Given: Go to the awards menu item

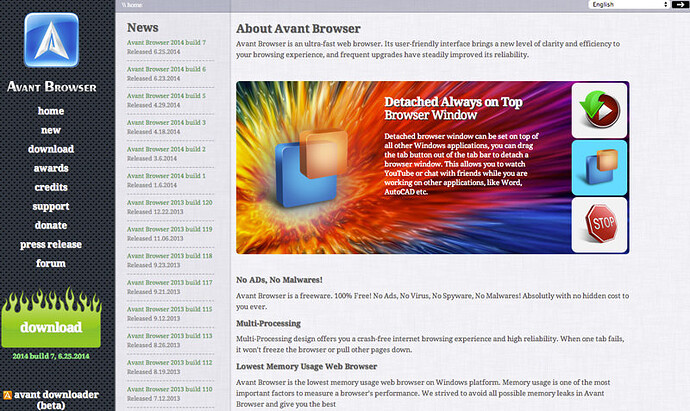Looking at the screenshot, I should (x=51, y=168).
